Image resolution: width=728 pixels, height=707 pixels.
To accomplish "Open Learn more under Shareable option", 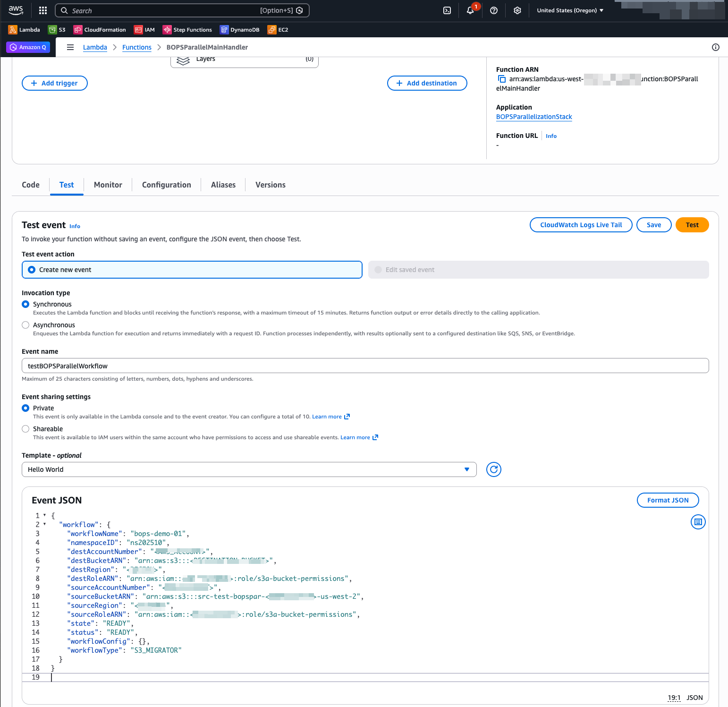I will coord(355,437).
